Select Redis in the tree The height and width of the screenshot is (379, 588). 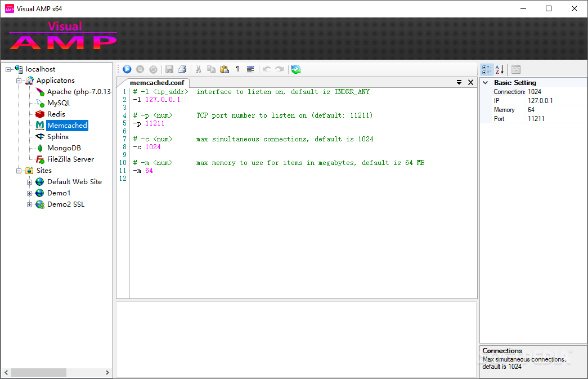[56, 114]
